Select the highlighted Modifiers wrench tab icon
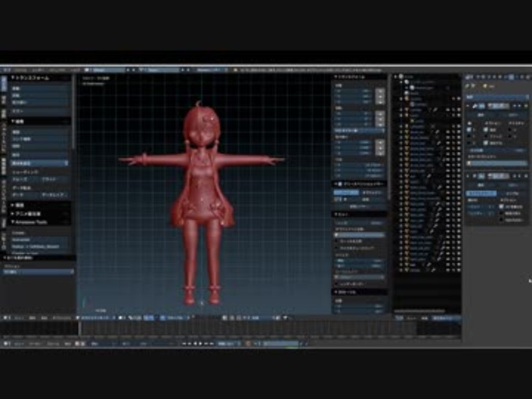The image size is (532, 399). click(511, 78)
